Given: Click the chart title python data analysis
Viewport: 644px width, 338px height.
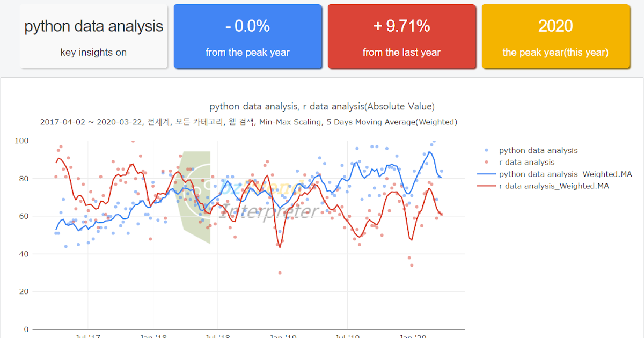Looking at the screenshot, I should click(x=322, y=106).
